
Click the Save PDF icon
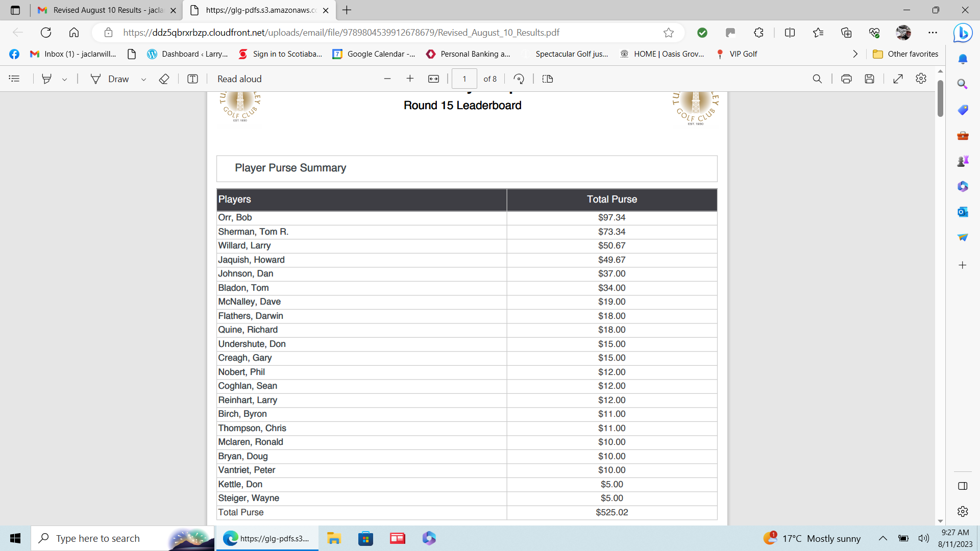pyautogui.click(x=870, y=79)
